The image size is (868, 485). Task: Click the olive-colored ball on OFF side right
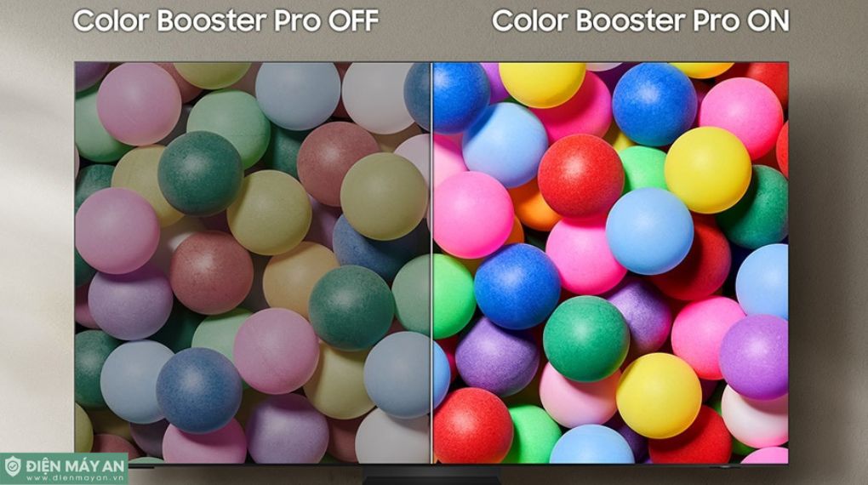pyautogui.click(x=384, y=196)
